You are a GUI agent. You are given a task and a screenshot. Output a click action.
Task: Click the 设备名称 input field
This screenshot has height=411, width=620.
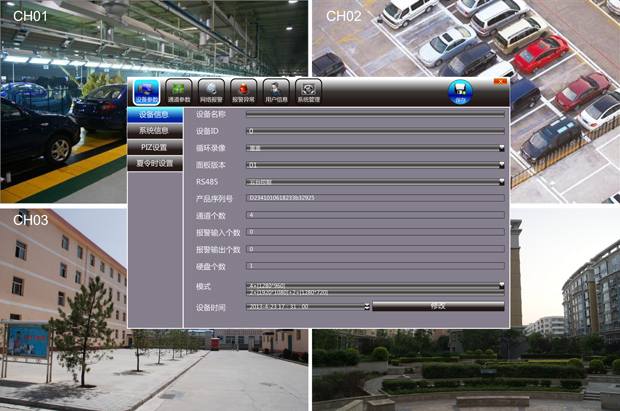click(375, 114)
